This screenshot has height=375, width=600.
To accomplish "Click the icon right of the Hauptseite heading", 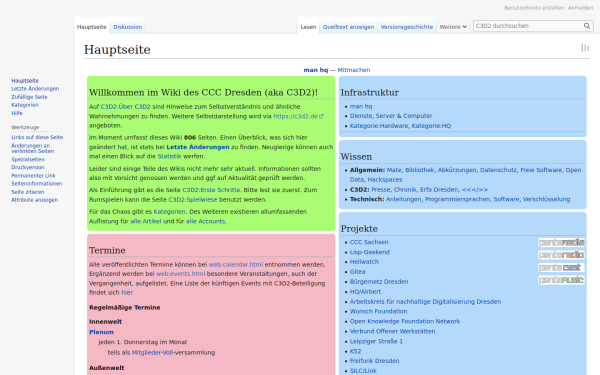I will (585, 48).
